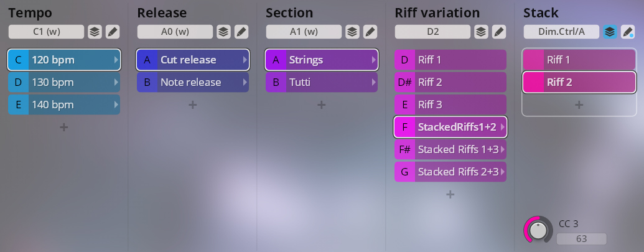Click the Tempo column pencil edit icon
The height and width of the screenshot is (252, 644).
[x=113, y=32]
